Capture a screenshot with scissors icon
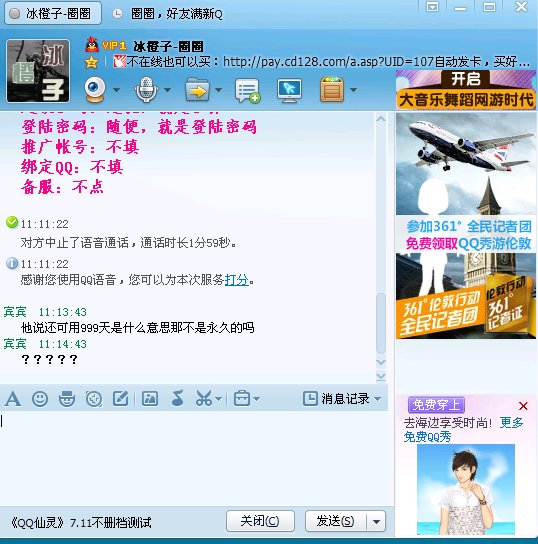This screenshot has width=538, height=544. 204,399
